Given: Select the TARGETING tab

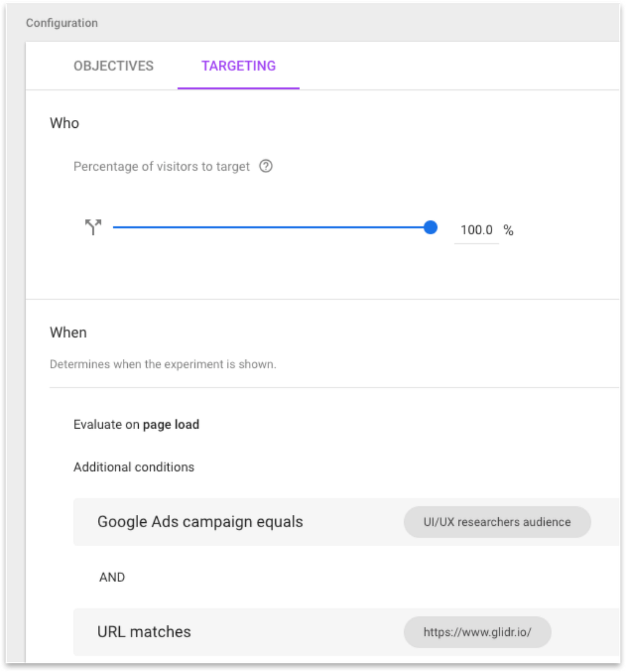Looking at the screenshot, I should (x=238, y=66).
